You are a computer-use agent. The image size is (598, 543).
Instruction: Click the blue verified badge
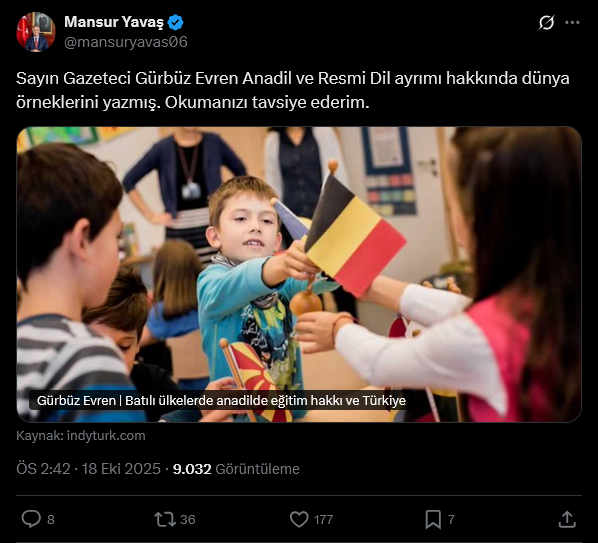tap(175, 22)
